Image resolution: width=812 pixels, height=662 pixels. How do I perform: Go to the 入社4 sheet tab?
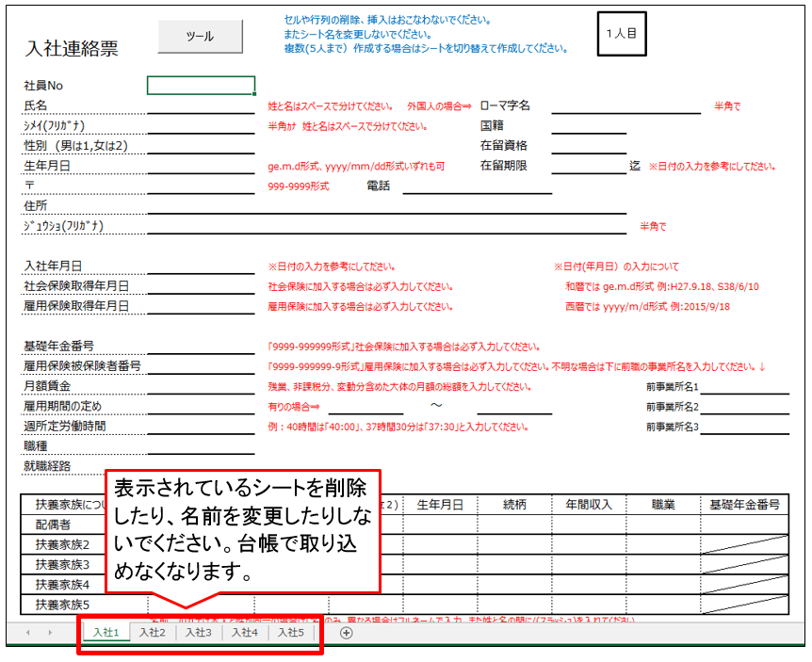click(244, 633)
